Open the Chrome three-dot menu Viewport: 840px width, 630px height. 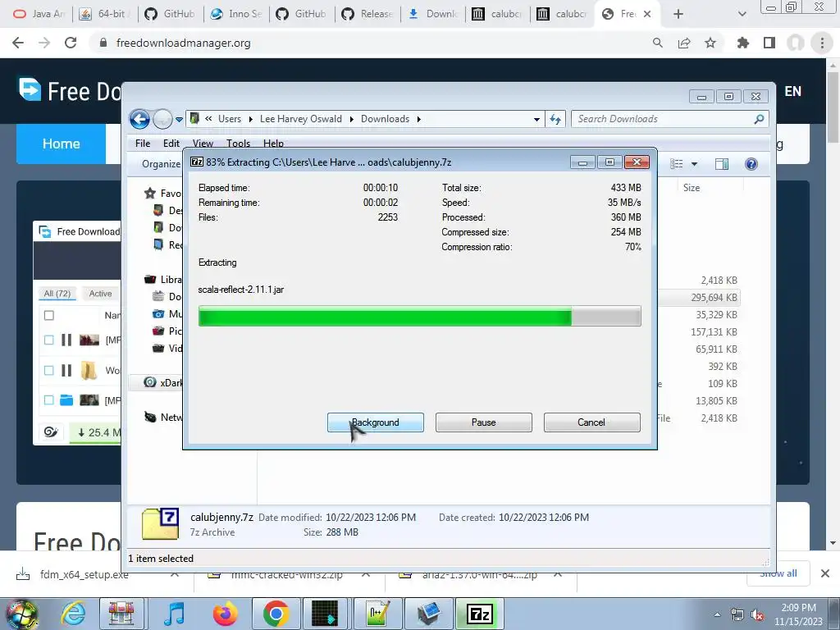click(x=822, y=43)
